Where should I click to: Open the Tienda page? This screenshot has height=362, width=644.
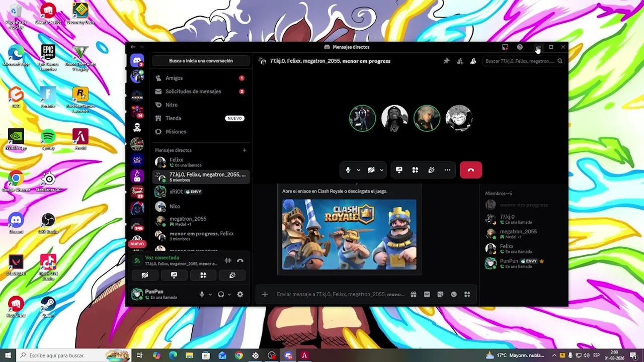pos(200,118)
